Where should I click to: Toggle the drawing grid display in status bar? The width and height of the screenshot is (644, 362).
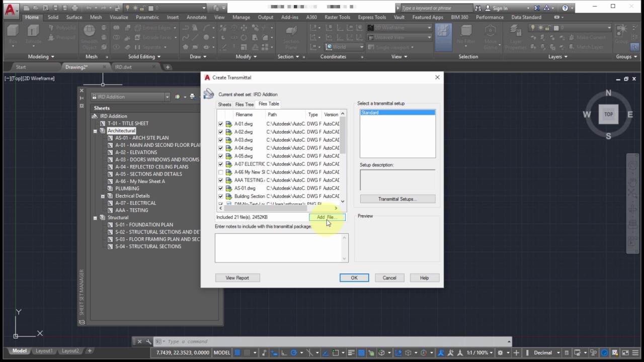coord(237,352)
